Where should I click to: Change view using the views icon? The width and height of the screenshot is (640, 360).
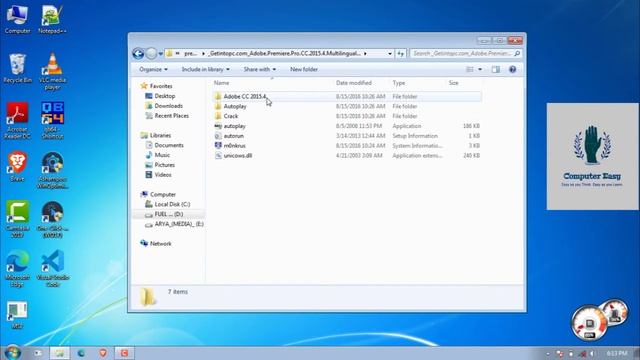[x=470, y=69]
